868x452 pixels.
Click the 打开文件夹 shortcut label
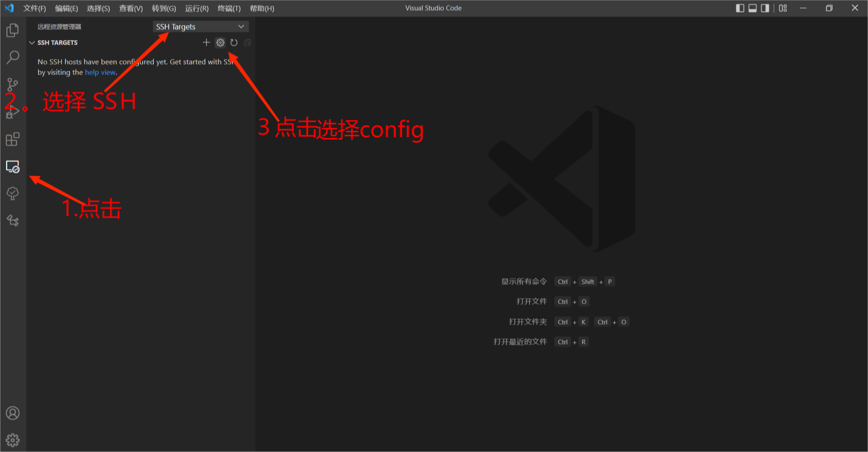(x=528, y=322)
